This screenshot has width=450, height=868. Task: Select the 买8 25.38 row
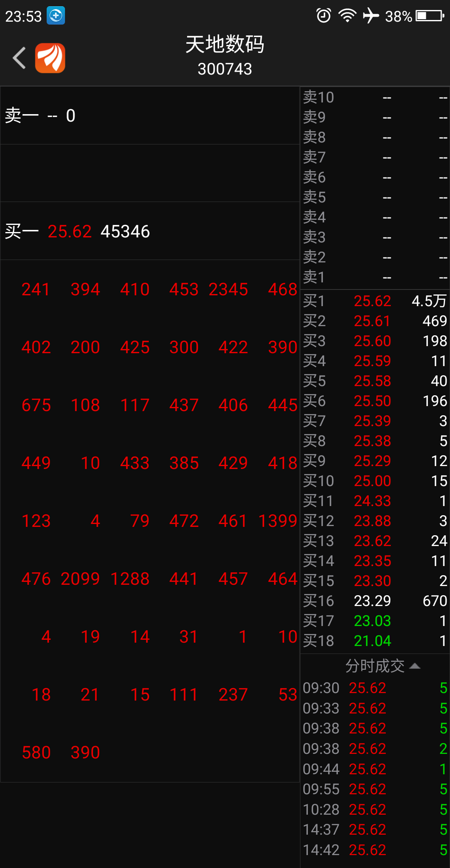coord(375,441)
